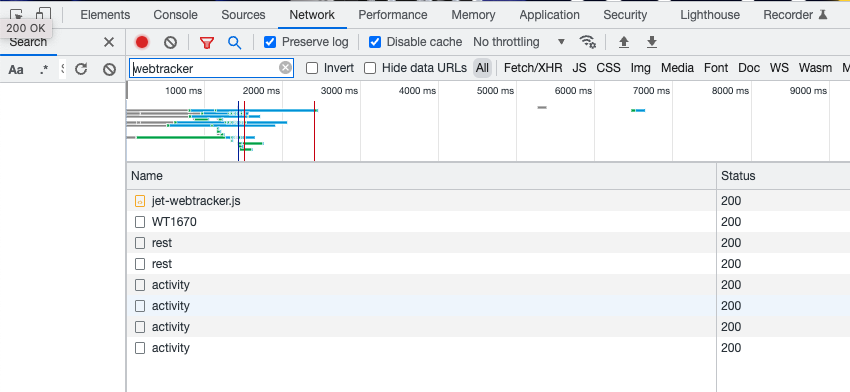Image resolution: width=850 pixels, height=392 pixels.
Task: Click the 1000 ms timeline marker
Action: (184, 91)
